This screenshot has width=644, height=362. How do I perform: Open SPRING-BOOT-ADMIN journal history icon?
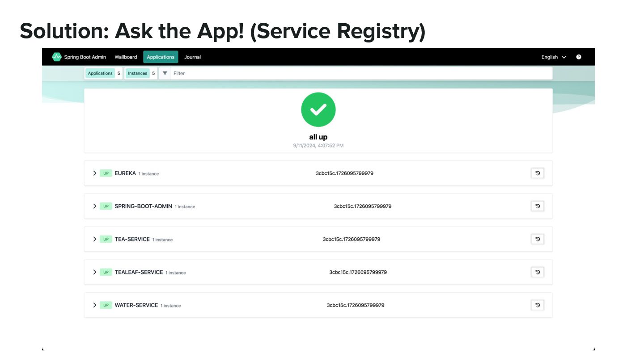[538, 206]
